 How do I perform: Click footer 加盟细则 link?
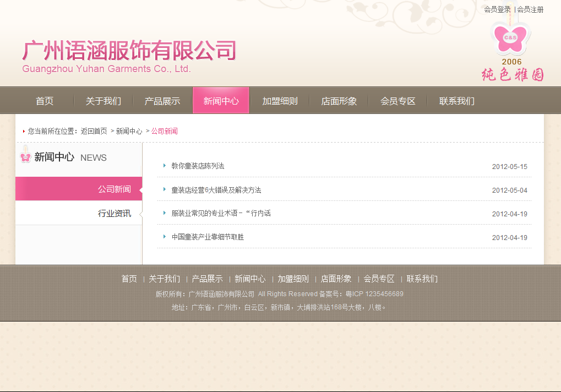point(293,279)
